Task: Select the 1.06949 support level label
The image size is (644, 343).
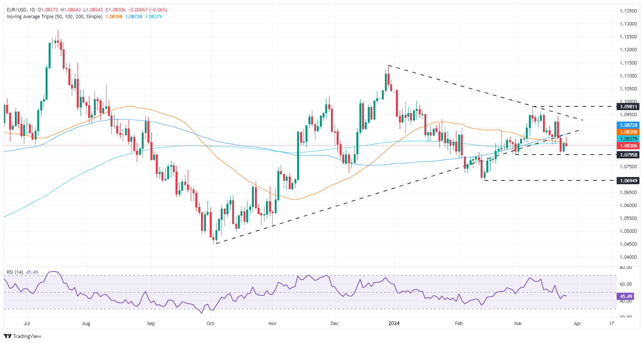Action: tap(628, 181)
